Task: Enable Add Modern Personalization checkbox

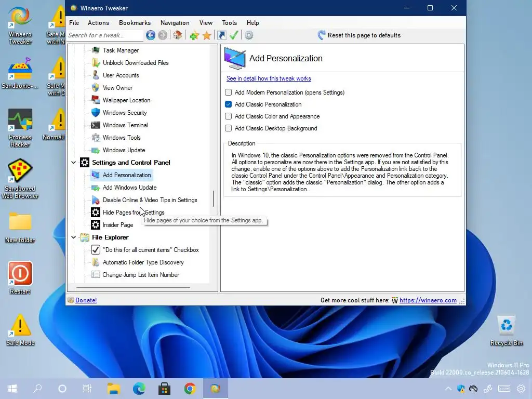Action: 229,92
